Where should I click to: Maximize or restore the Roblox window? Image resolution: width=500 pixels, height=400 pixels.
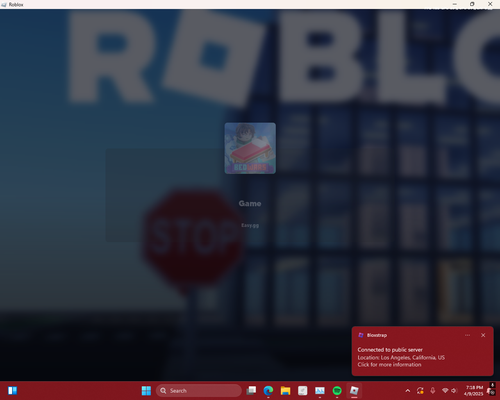[x=472, y=4]
